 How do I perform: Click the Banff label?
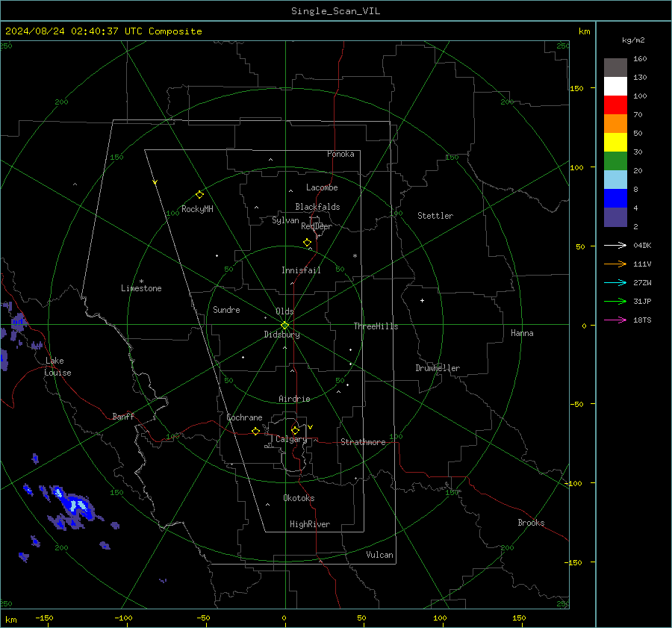pos(123,416)
